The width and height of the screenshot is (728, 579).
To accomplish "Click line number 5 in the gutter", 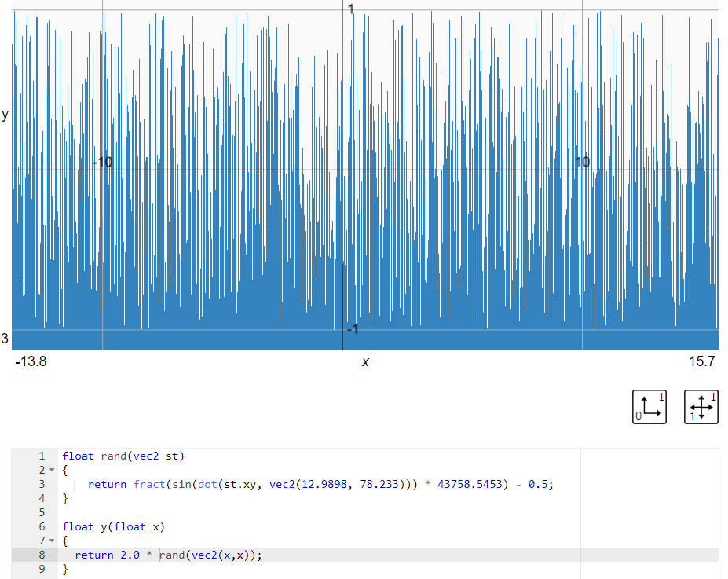I will [x=42, y=512].
